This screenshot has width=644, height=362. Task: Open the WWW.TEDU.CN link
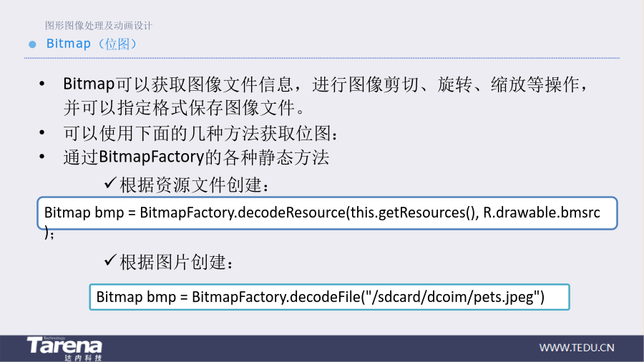click(577, 348)
